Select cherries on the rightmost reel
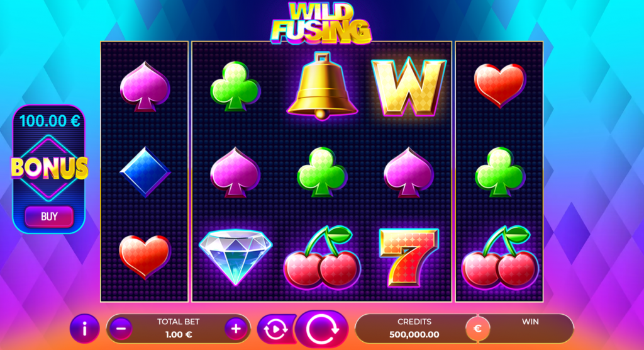This screenshot has height=350, width=644. point(499,257)
